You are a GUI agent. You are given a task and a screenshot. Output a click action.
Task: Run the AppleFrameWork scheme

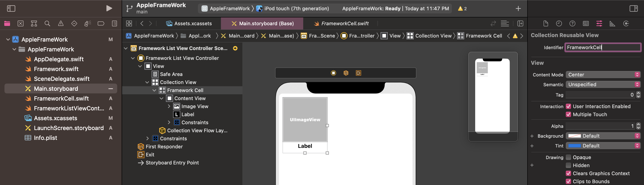[x=109, y=8]
